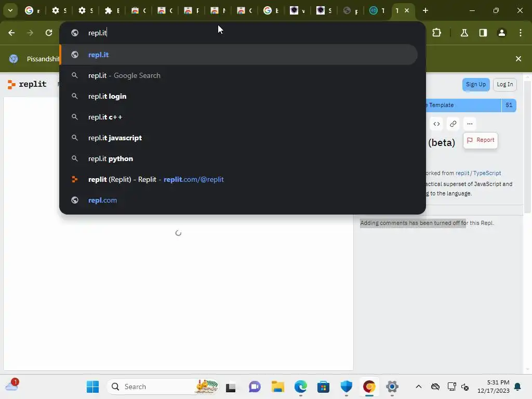Pick the 'repl.it javascript' suggestion

tap(239, 138)
